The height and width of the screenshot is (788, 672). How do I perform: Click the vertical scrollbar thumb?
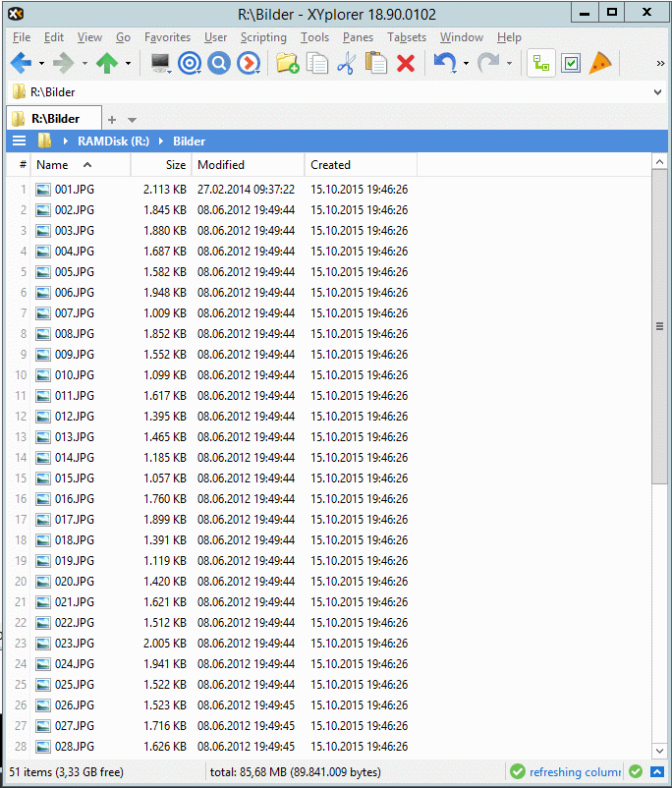[x=659, y=328]
